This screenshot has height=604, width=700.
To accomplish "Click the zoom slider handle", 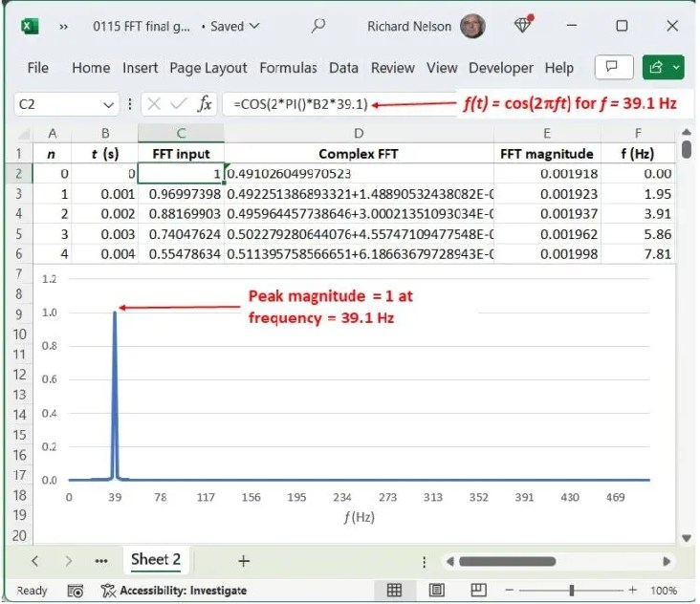I will 572,591.
